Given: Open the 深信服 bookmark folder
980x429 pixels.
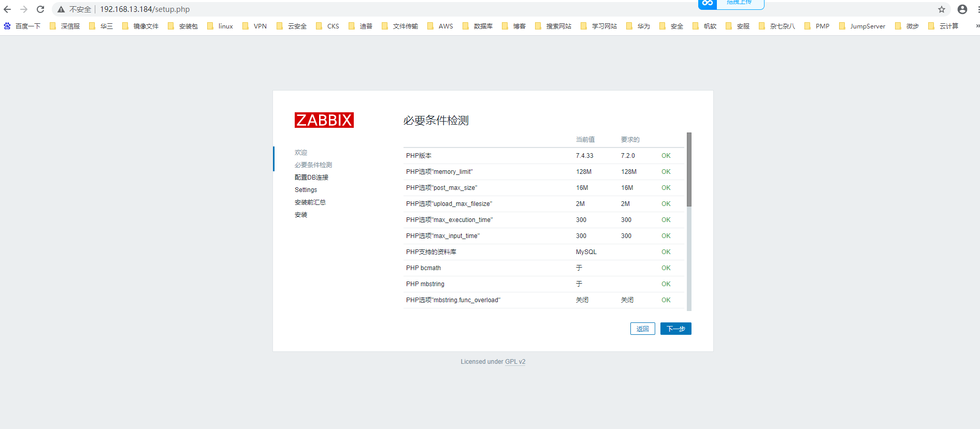Looking at the screenshot, I should click(x=65, y=26).
